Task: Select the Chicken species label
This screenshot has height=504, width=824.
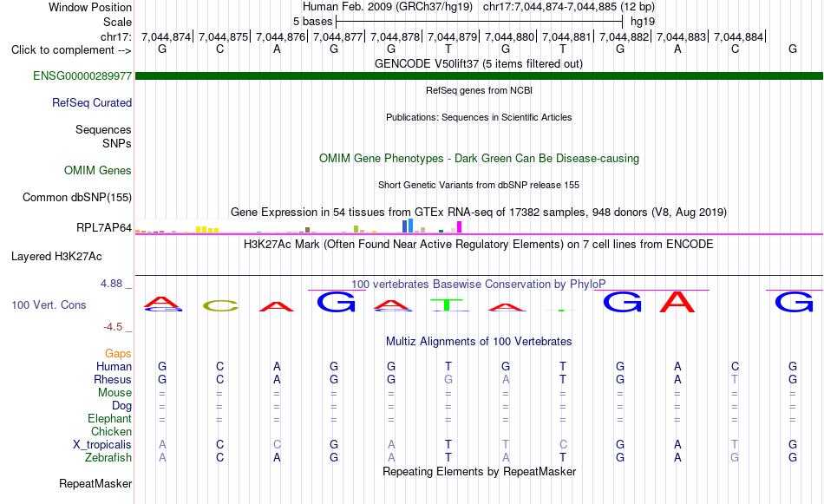Action: (111, 431)
